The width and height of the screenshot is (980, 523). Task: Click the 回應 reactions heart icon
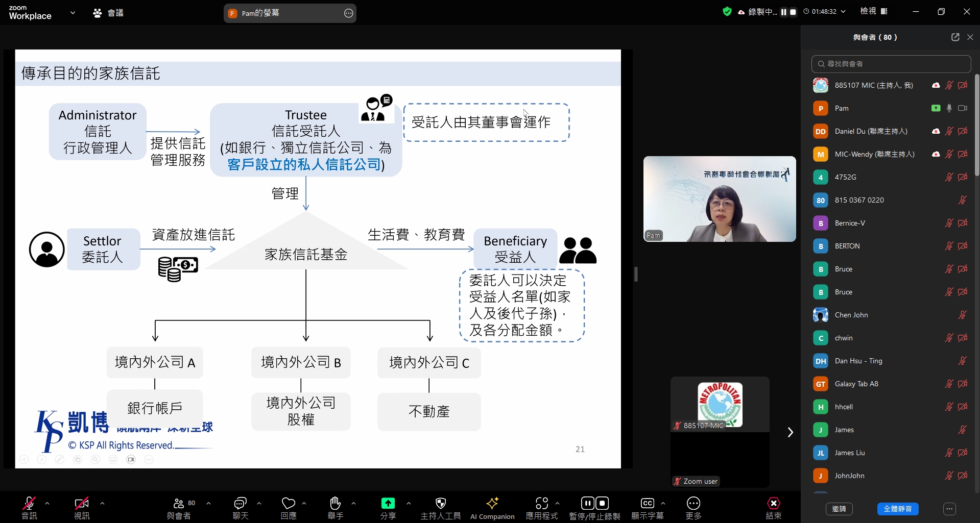tap(289, 504)
